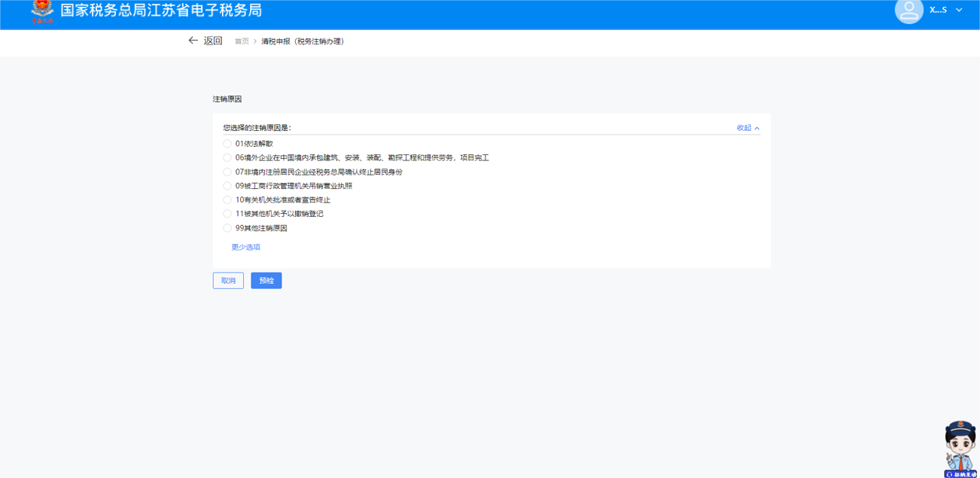The height and width of the screenshot is (478, 980).
Task: Click the 取消 cancel button
Action: click(x=228, y=281)
